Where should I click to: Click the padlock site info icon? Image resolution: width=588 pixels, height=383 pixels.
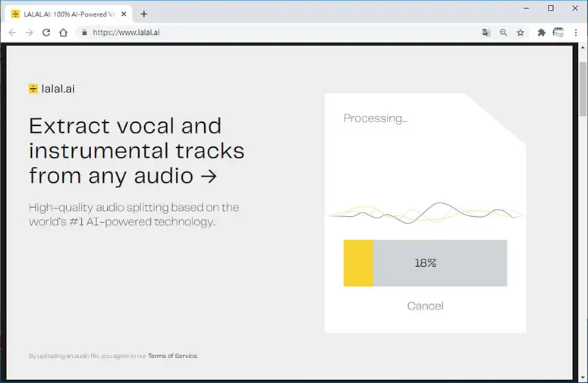84,33
